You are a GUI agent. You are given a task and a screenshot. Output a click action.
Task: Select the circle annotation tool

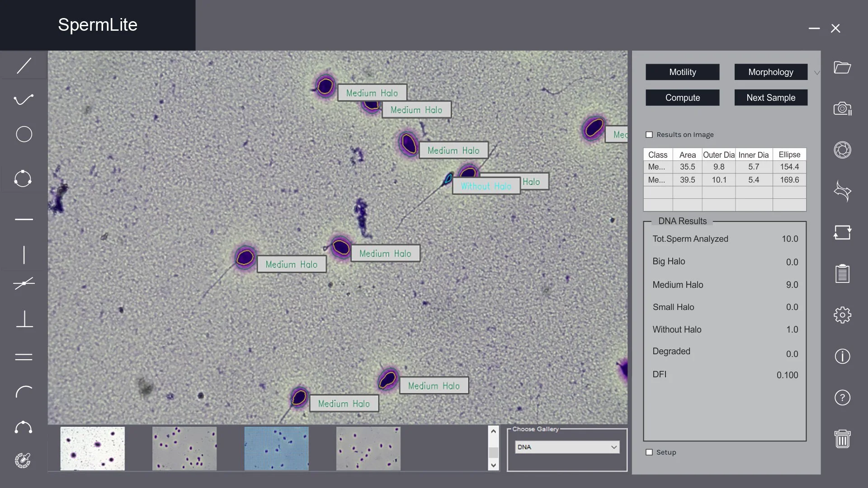click(24, 134)
